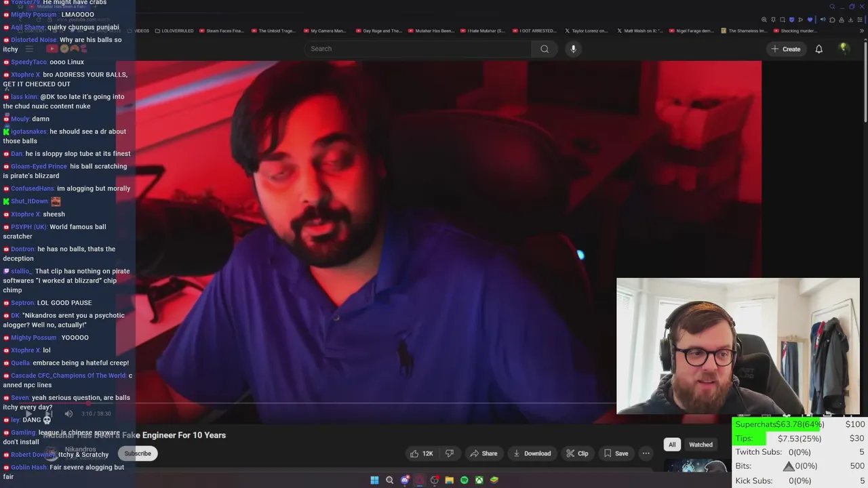Image resolution: width=868 pixels, height=488 pixels.
Task: Open Opera easy setup sliders icon
Action: 860,20
